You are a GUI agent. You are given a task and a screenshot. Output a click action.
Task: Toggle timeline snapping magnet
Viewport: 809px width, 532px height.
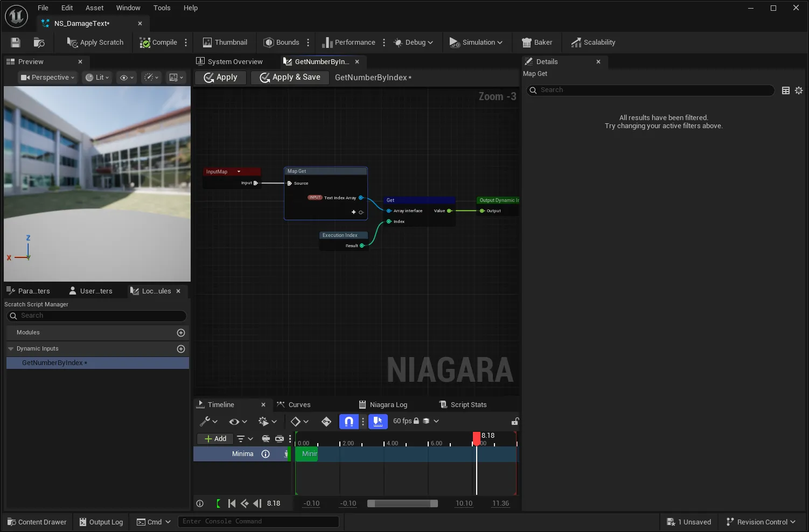point(349,421)
